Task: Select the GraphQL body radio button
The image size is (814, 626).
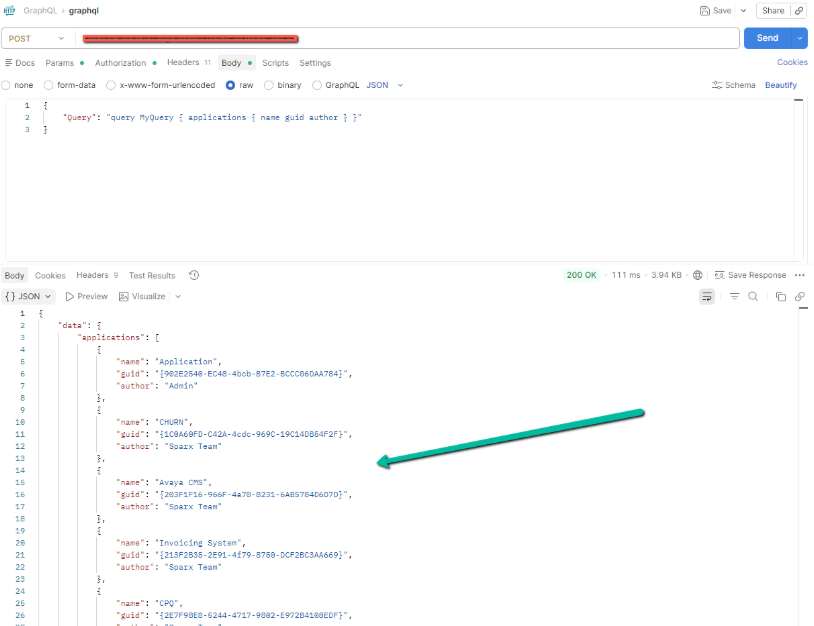Action: coord(317,85)
